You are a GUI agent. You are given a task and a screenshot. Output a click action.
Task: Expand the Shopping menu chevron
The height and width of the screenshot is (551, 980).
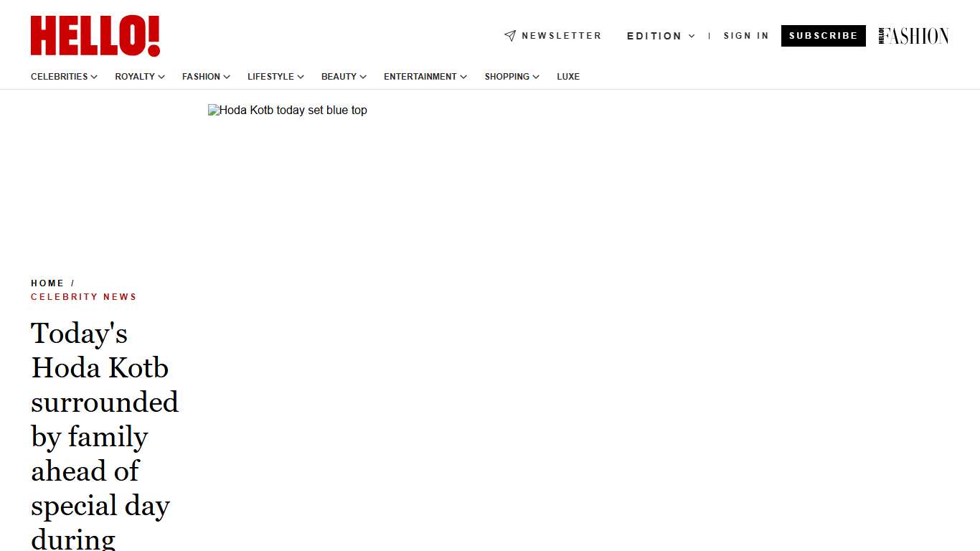click(x=536, y=77)
